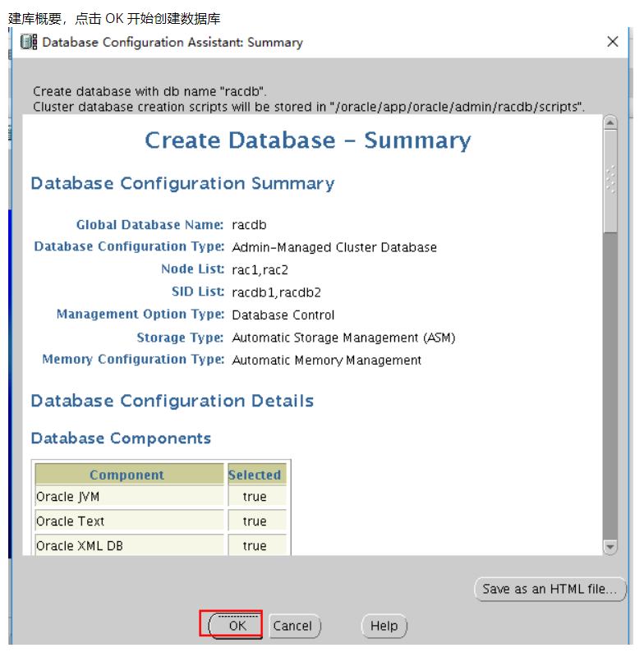Click Automatic Storage Management (ASM) value
The width and height of the screenshot is (644, 657).
click(x=343, y=338)
